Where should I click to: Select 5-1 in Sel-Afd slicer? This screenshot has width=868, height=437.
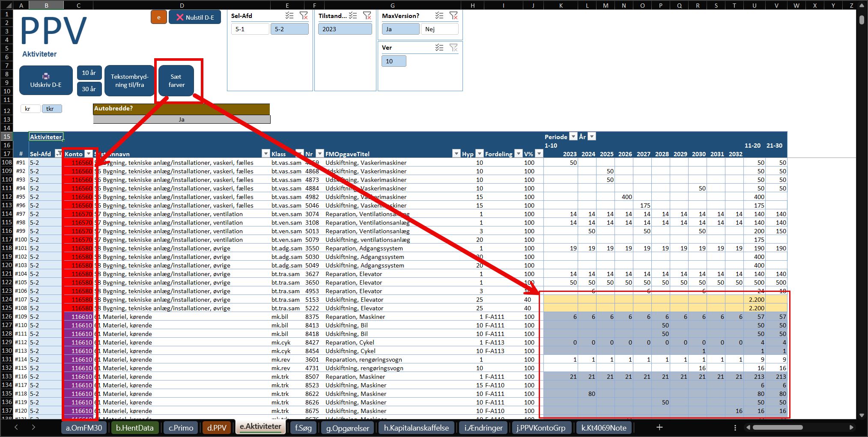point(250,29)
